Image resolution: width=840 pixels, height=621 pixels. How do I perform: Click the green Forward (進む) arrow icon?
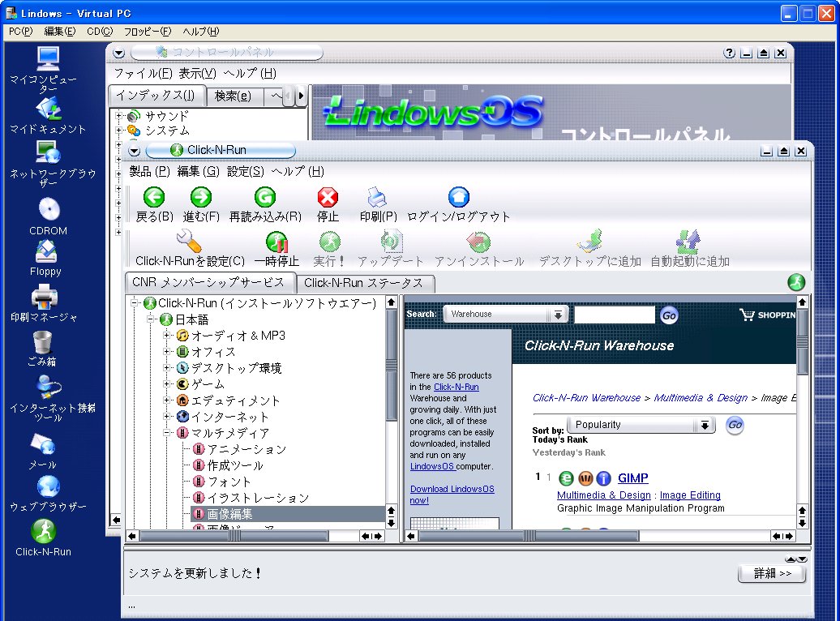click(x=201, y=197)
